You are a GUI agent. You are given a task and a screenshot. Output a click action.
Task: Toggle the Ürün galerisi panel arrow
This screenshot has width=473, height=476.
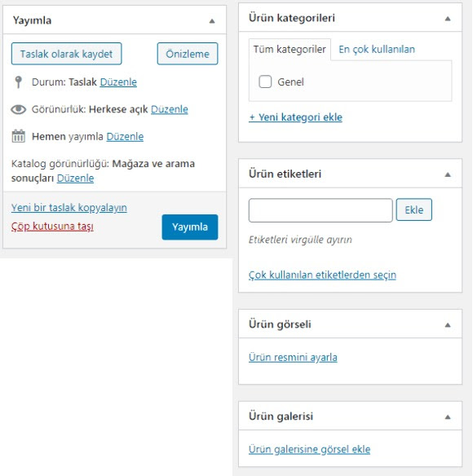coord(448,417)
